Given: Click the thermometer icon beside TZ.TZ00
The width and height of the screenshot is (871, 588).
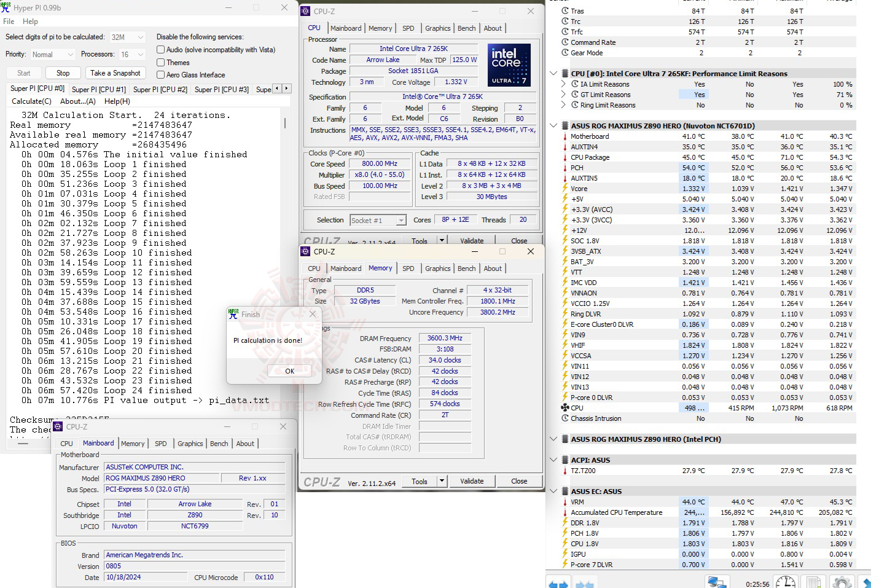Looking at the screenshot, I should (x=565, y=471).
